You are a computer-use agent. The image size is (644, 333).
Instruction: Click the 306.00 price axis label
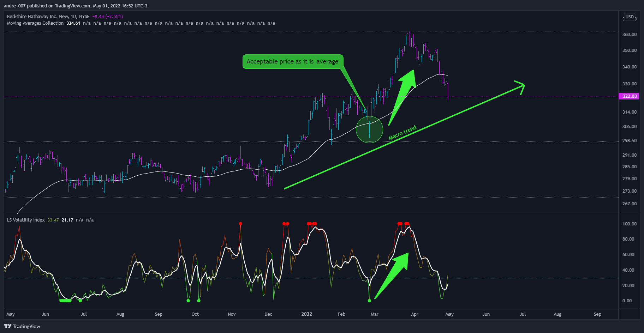pyautogui.click(x=630, y=127)
